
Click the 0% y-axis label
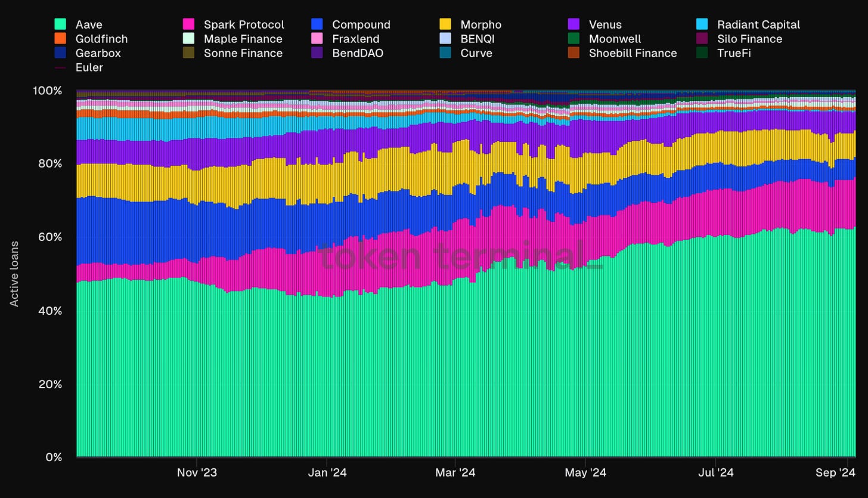[x=54, y=457]
